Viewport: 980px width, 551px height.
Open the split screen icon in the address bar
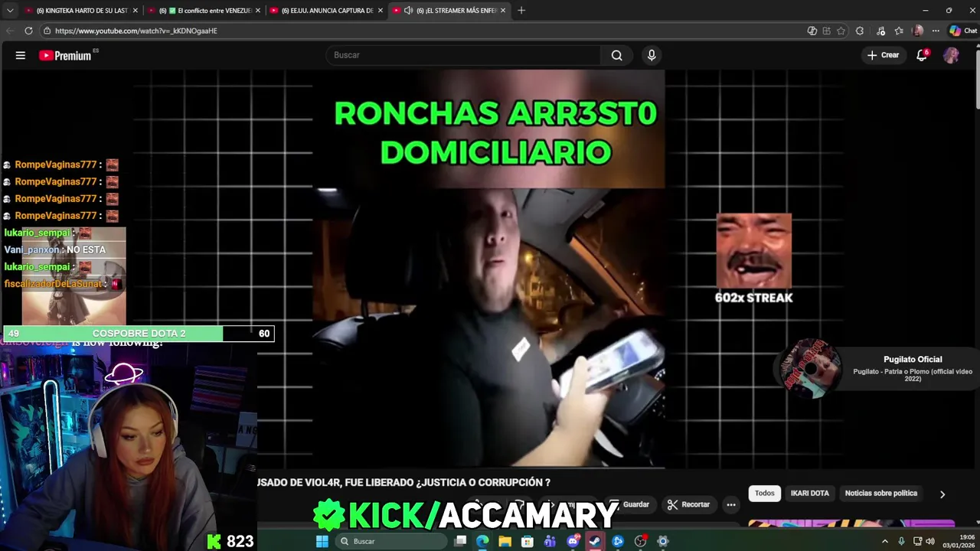826,31
